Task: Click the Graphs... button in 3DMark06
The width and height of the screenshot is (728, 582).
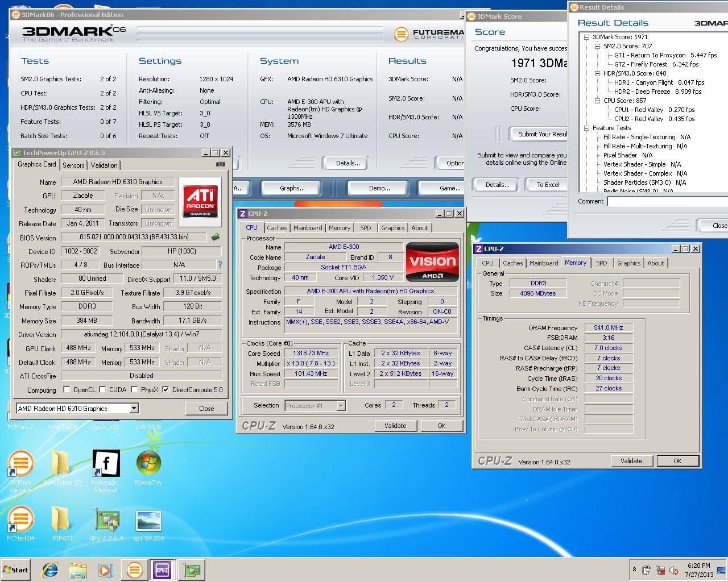Action: [x=292, y=188]
